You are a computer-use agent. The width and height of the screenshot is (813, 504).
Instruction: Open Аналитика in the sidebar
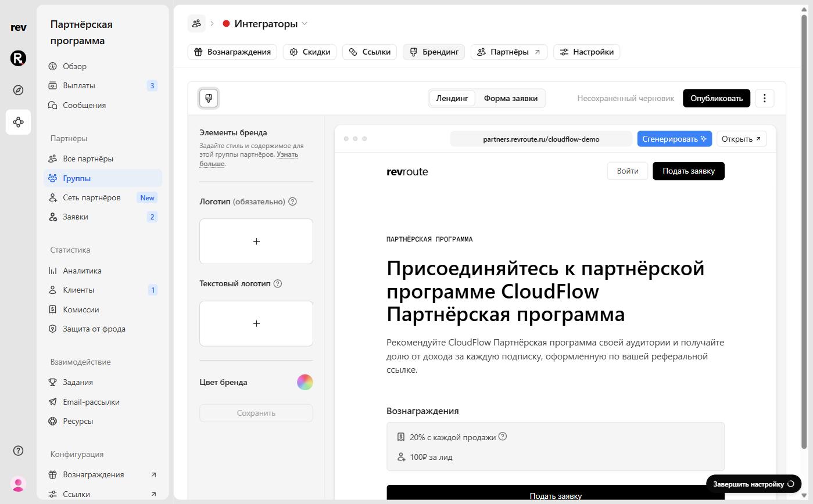click(x=103, y=271)
